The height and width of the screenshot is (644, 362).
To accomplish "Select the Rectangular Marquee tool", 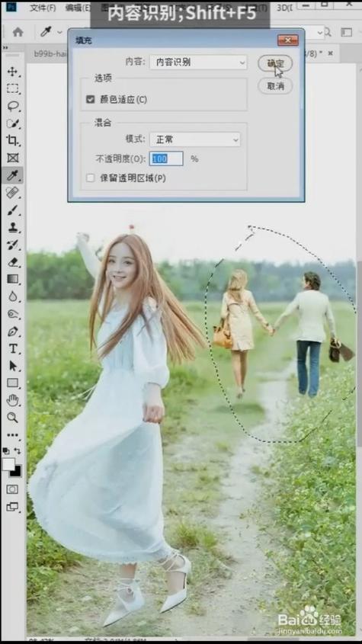I will (x=13, y=88).
